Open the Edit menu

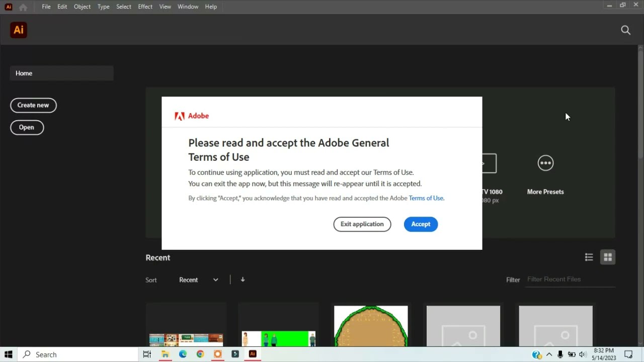click(62, 7)
